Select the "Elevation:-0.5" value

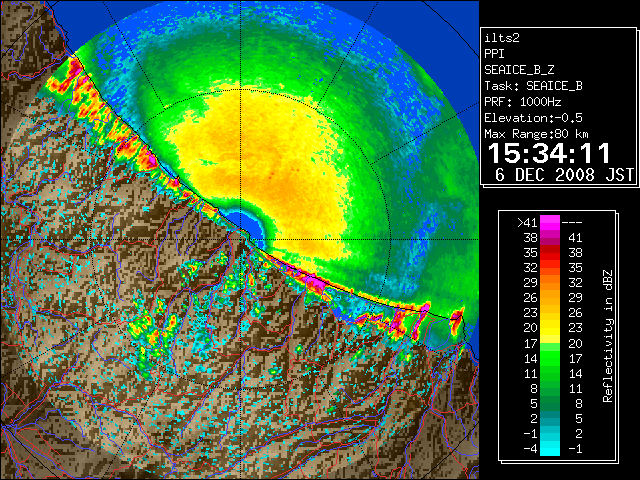[533, 118]
